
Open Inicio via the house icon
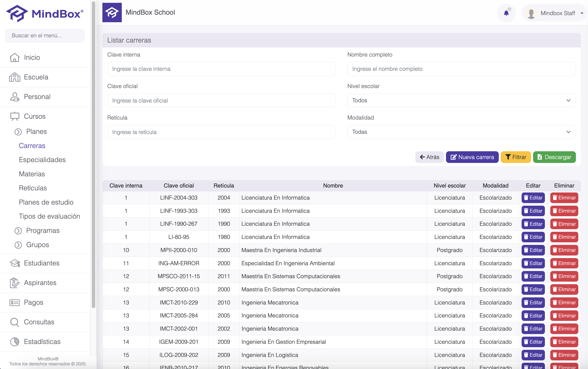click(14, 57)
